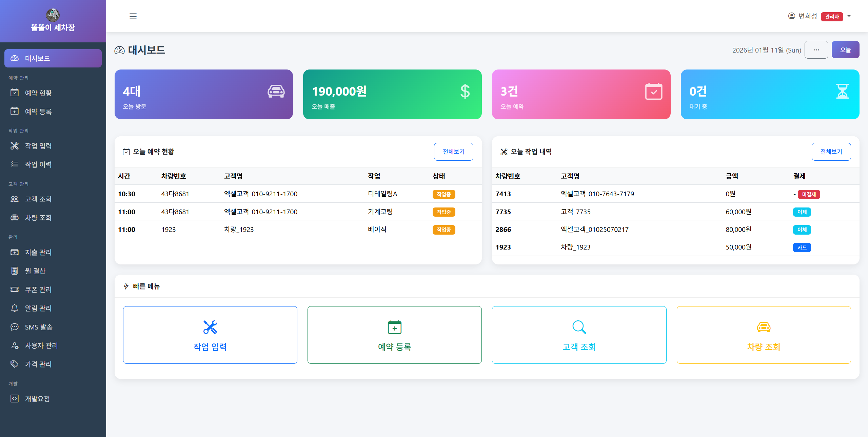Open 월 결산 via the calculator icon
This screenshot has width=868, height=437.
tap(15, 271)
